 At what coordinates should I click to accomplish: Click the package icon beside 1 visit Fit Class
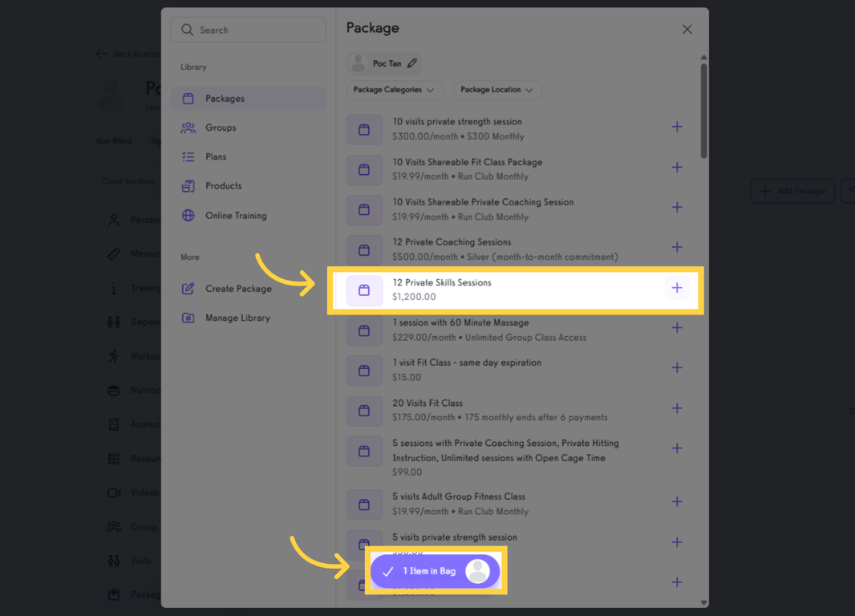365,371
